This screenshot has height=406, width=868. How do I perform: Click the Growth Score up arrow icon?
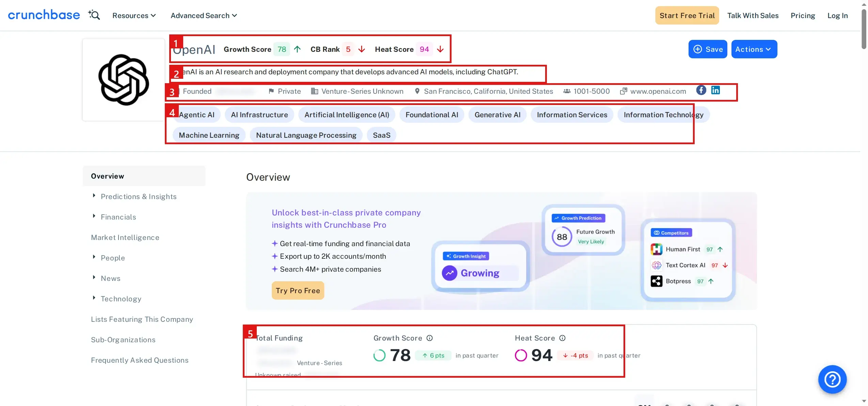[297, 49]
